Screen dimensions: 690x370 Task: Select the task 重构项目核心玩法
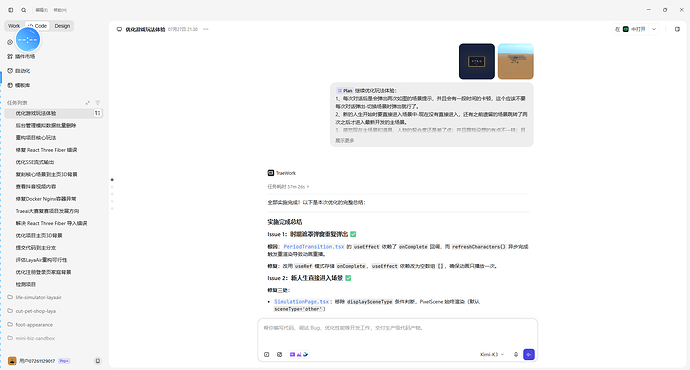36,138
